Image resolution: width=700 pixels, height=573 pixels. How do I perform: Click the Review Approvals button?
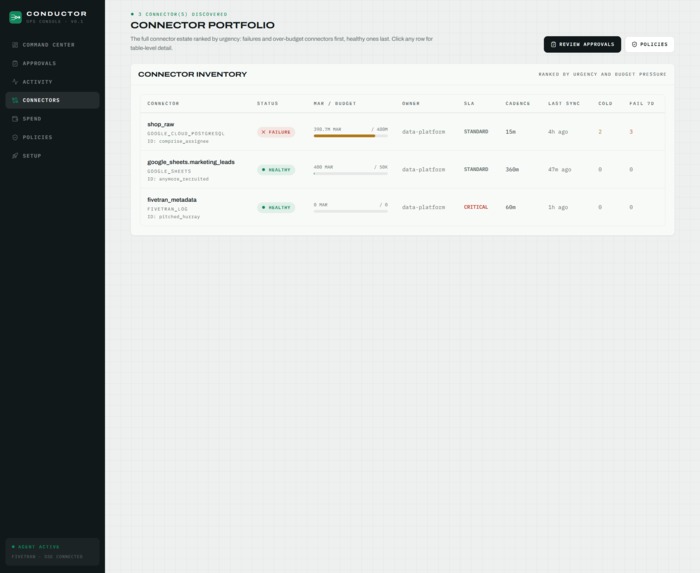(582, 45)
